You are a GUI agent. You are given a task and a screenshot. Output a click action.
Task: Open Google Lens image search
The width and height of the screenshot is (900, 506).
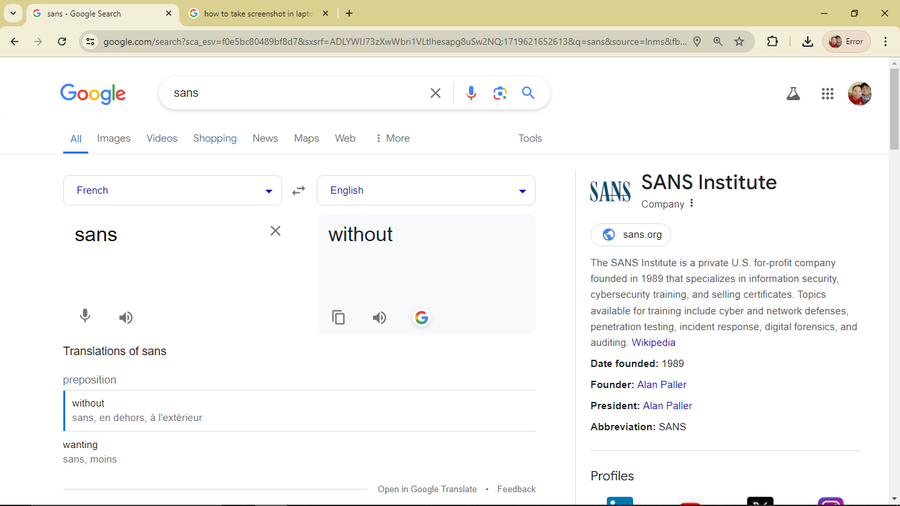[500, 93]
